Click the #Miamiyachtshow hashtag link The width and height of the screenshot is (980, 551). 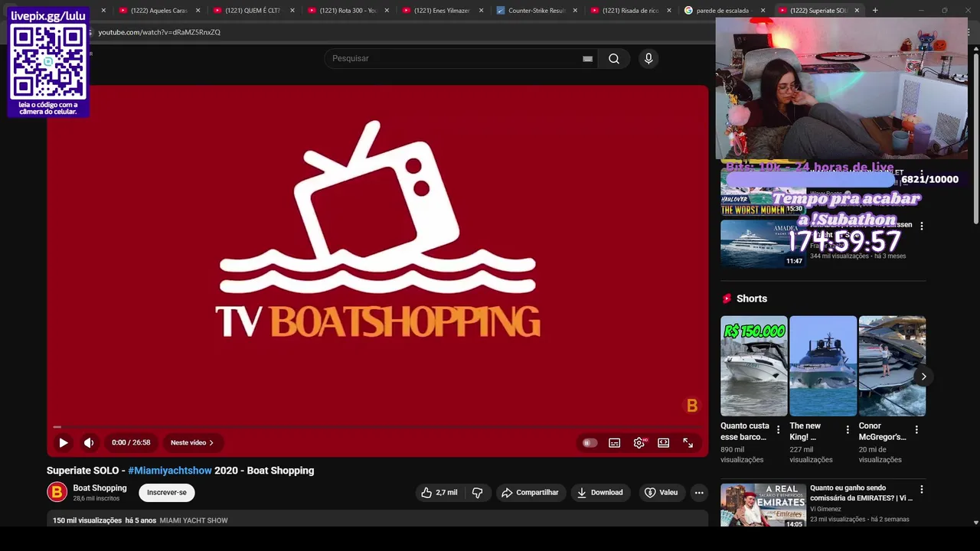(x=170, y=471)
